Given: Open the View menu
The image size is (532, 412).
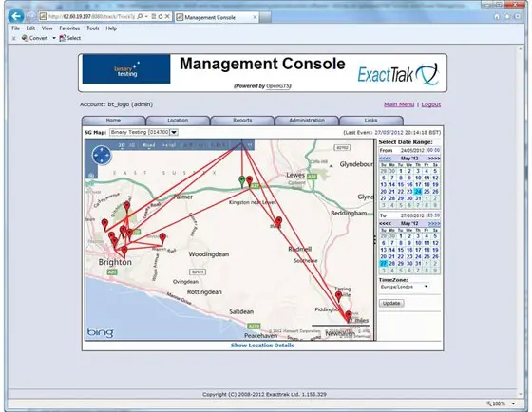Looking at the screenshot, I should pos(47,28).
